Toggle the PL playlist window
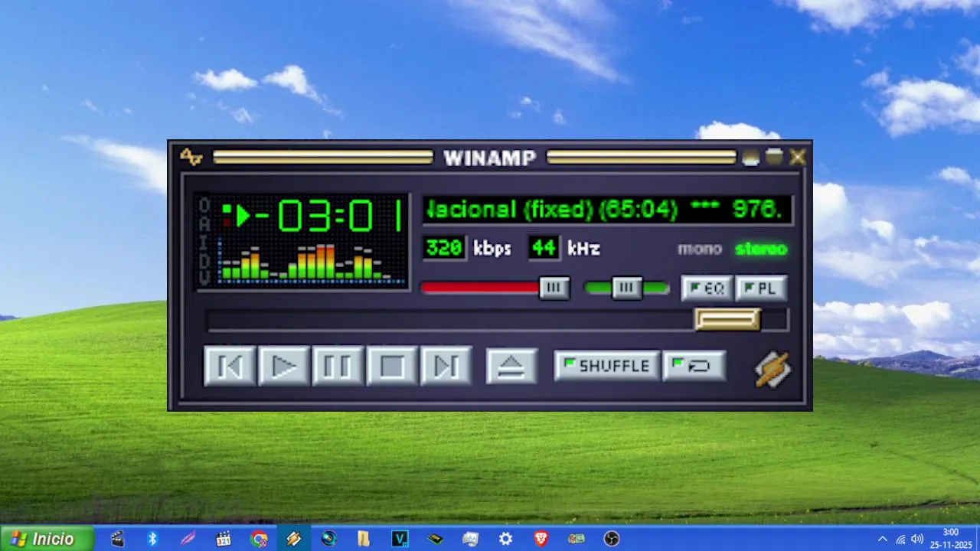The height and width of the screenshot is (551, 980). click(x=761, y=289)
